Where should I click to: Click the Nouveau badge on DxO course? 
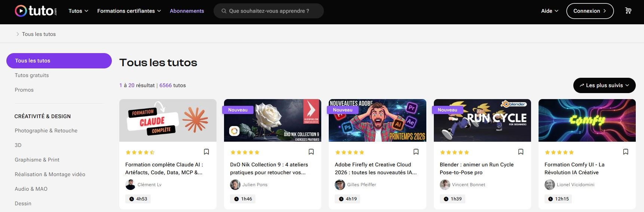tap(238, 110)
